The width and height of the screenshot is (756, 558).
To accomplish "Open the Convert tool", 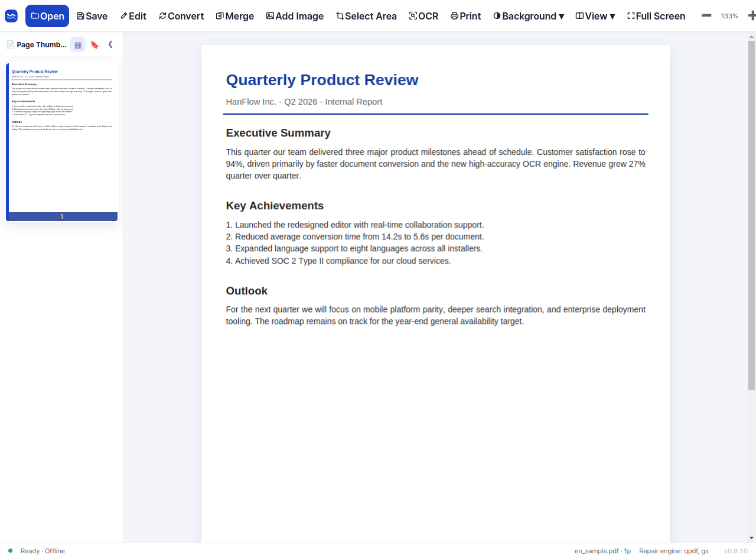I will click(x=181, y=16).
